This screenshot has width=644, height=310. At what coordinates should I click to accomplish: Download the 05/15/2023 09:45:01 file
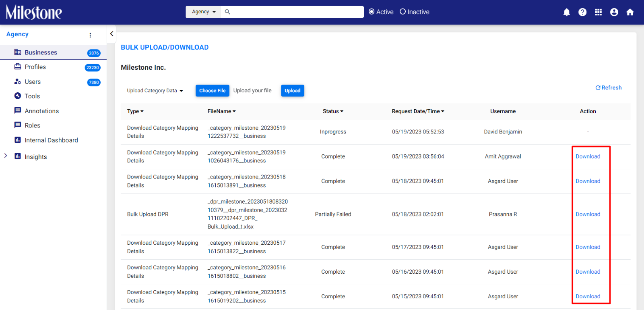[588, 296]
